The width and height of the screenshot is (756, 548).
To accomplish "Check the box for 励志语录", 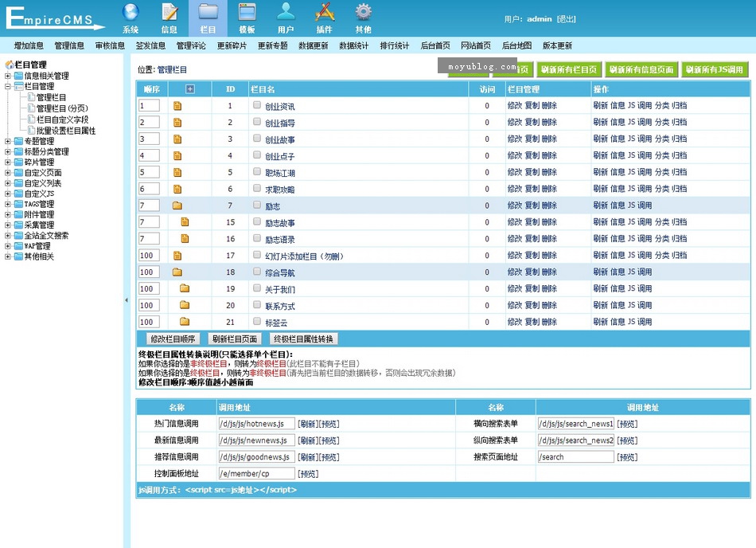I will pyautogui.click(x=257, y=238).
